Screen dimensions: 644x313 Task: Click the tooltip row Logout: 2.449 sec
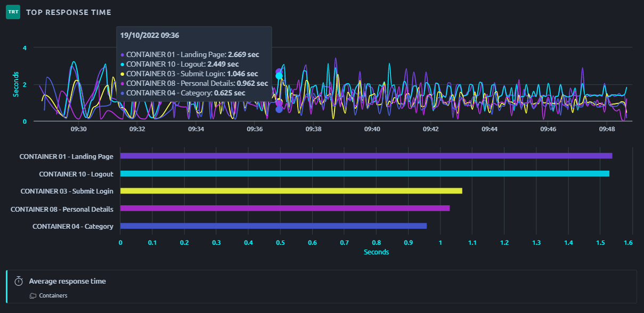click(x=180, y=64)
